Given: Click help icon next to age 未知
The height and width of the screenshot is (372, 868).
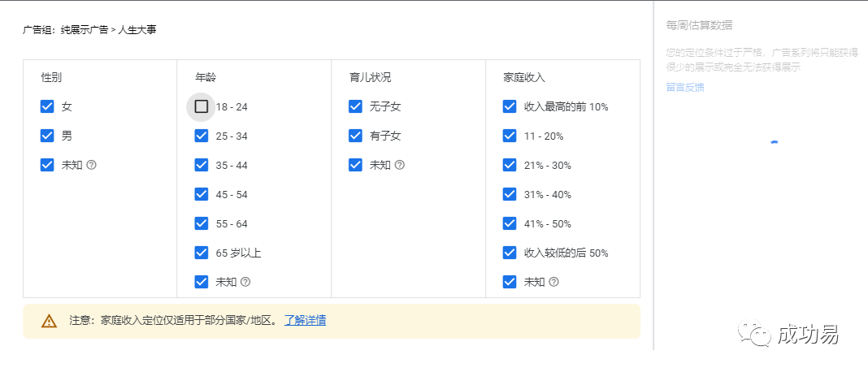Looking at the screenshot, I should click(245, 282).
